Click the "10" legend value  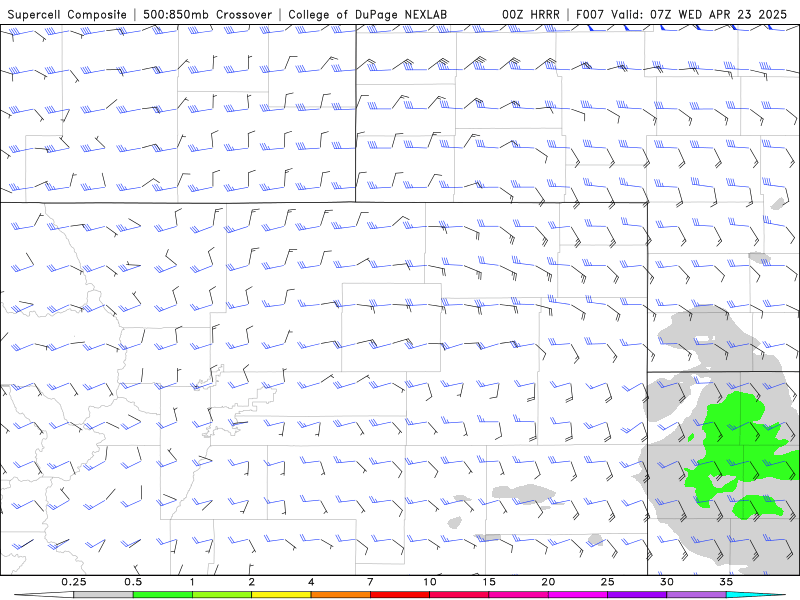tap(430, 582)
